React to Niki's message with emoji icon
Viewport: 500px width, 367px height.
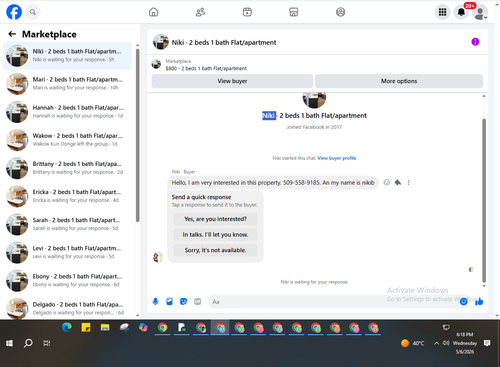point(386,182)
